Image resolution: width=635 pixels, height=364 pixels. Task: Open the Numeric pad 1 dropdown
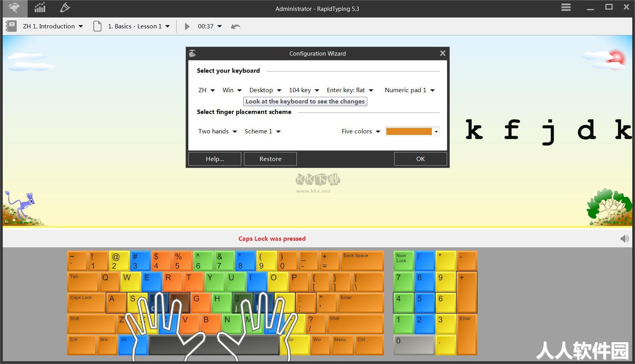[x=410, y=90]
